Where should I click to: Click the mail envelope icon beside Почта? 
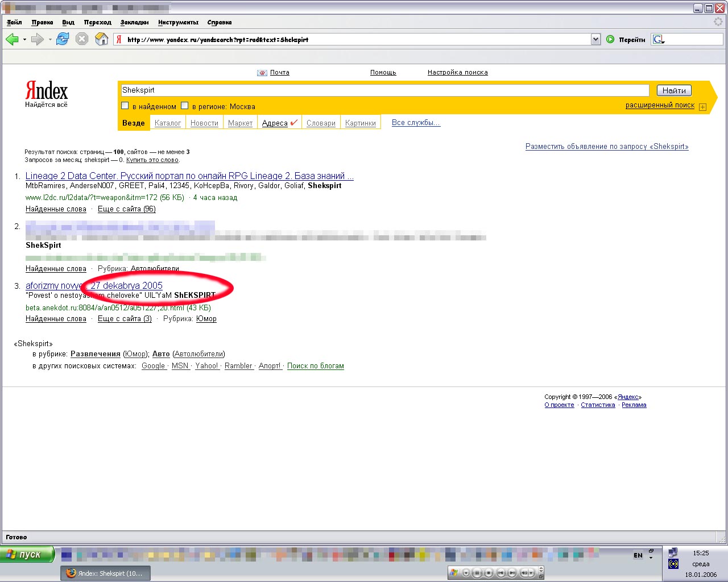coord(262,73)
